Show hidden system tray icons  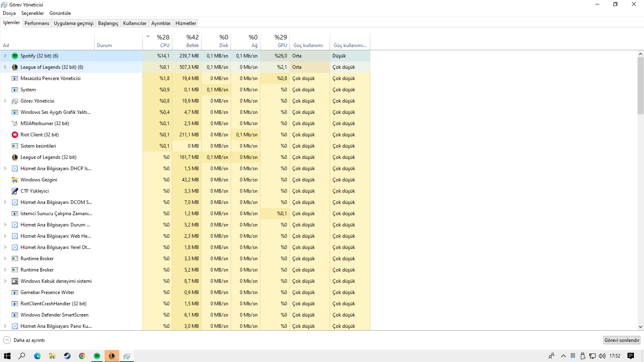tap(563, 356)
